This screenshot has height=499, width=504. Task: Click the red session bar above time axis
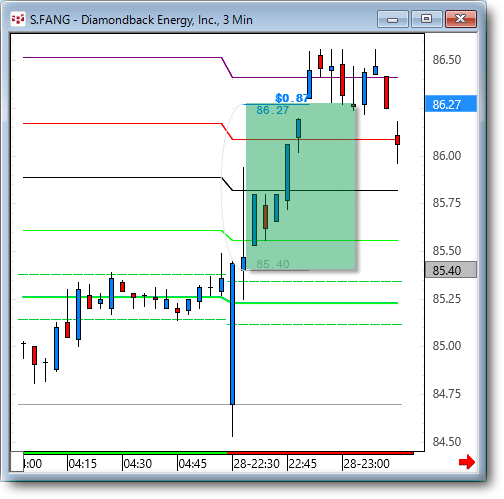click(320, 453)
